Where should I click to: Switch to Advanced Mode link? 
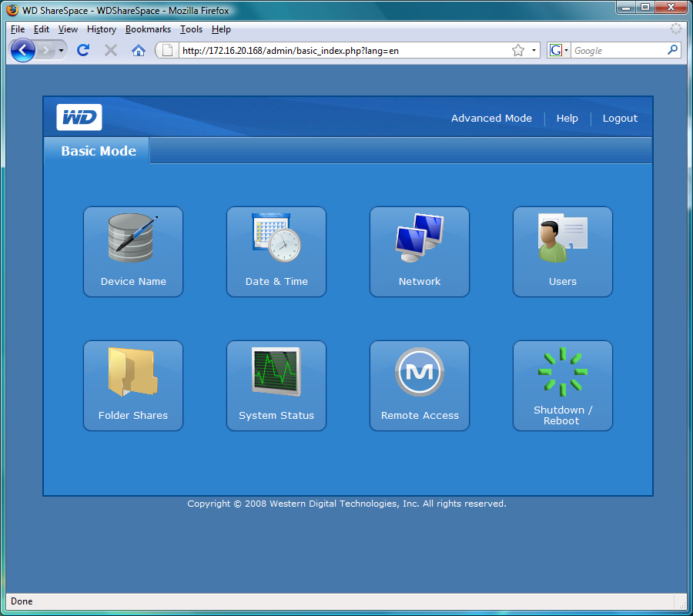pyautogui.click(x=491, y=118)
